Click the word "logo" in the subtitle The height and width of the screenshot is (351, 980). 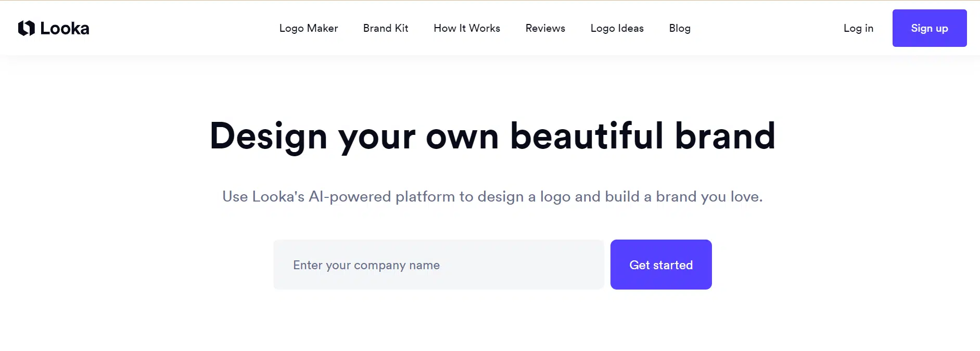point(555,197)
